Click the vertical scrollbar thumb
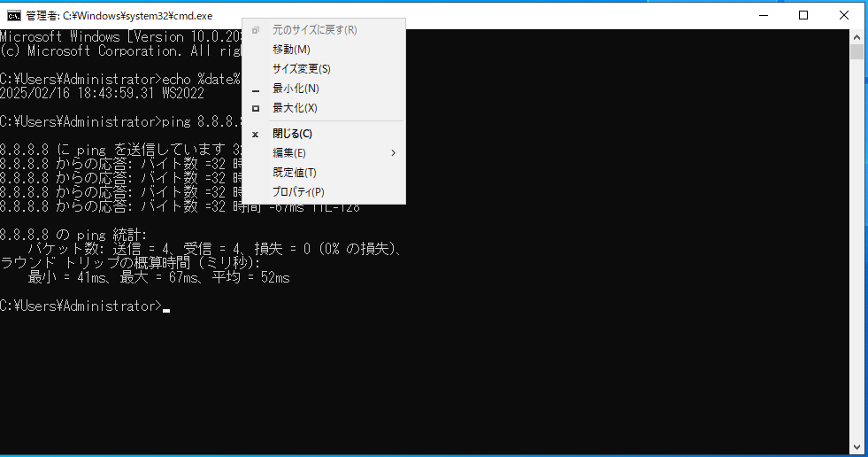The image size is (868, 457). point(856,51)
